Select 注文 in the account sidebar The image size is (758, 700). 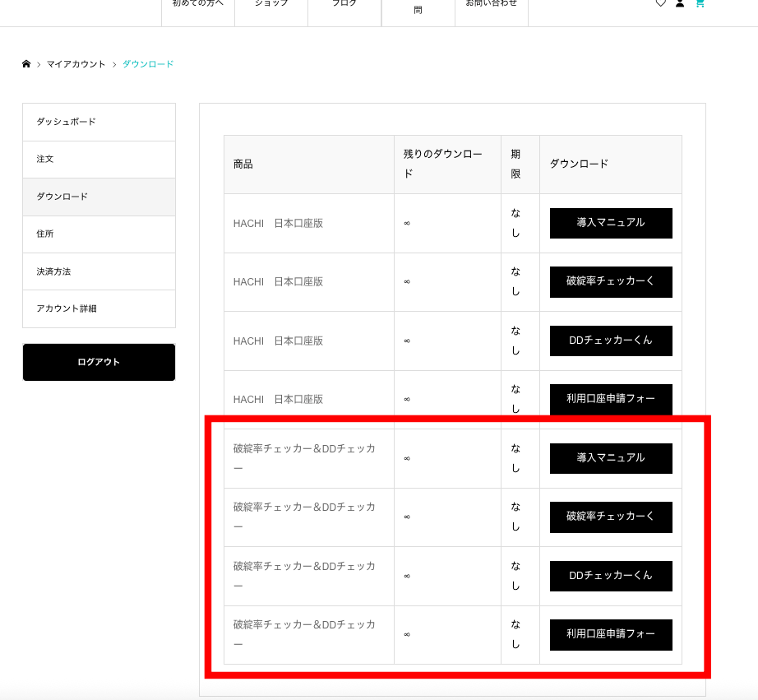tap(99, 159)
